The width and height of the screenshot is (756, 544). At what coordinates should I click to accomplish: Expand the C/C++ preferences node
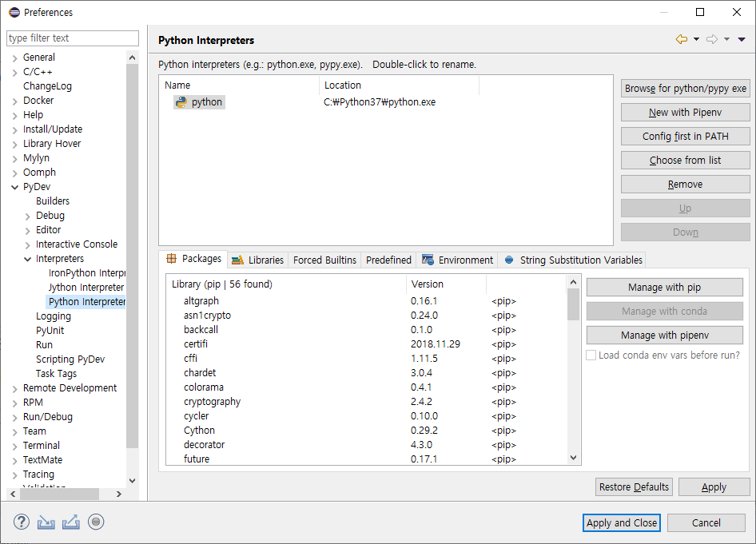[x=14, y=72]
